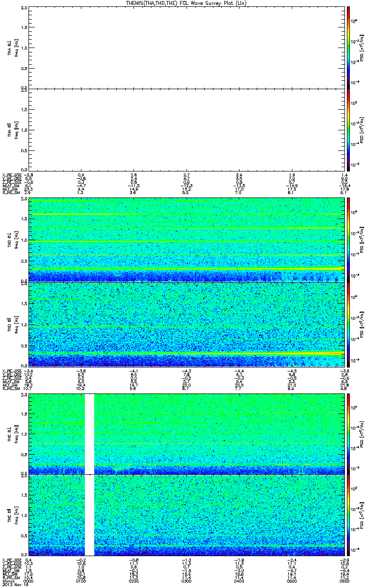Click the '0100' time tick label
The height and width of the screenshot is (588, 368).
click(81, 581)
